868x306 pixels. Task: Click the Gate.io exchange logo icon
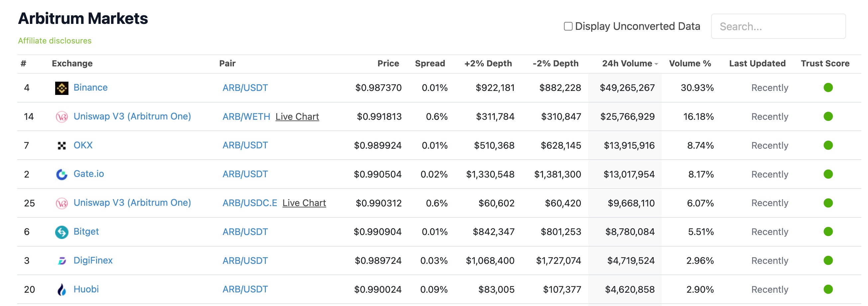(x=62, y=174)
